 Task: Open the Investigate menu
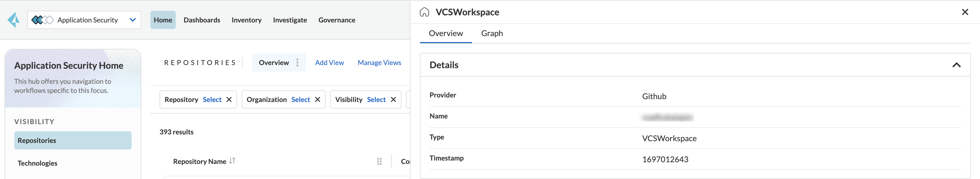(290, 20)
